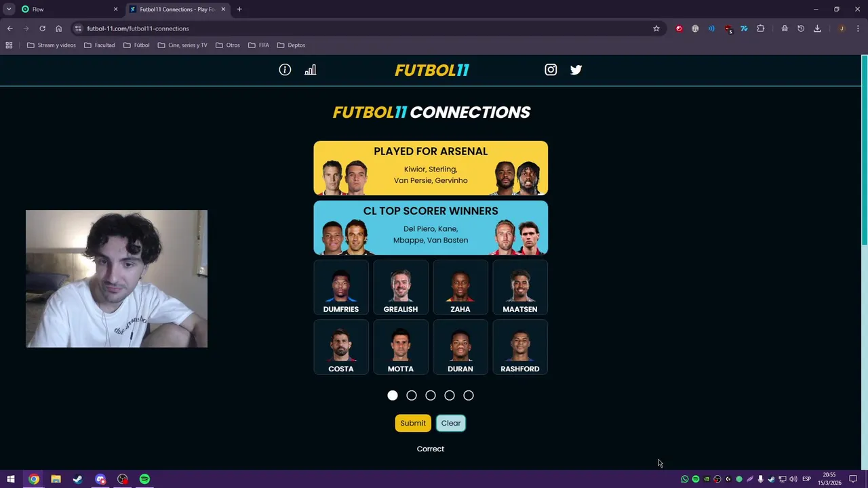Open Spotify from the taskbar
The width and height of the screenshot is (868, 488).
click(144, 479)
